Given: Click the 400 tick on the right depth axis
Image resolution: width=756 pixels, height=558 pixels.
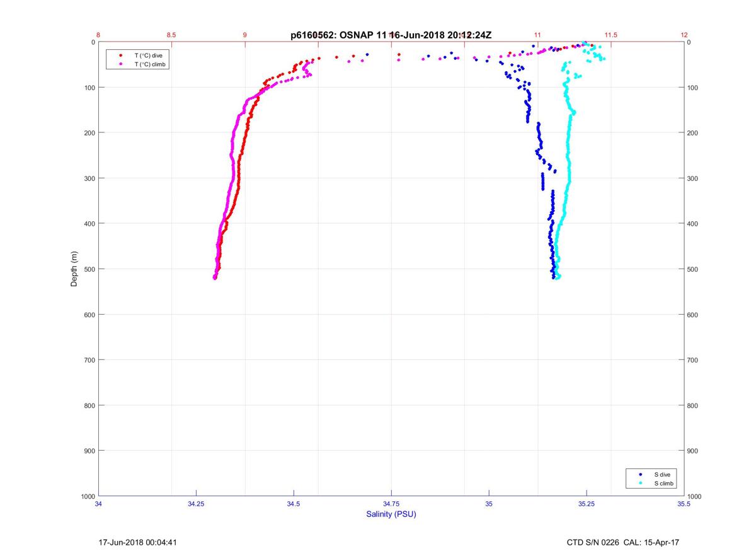Looking at the screenshot, I should tap(694, 224).
